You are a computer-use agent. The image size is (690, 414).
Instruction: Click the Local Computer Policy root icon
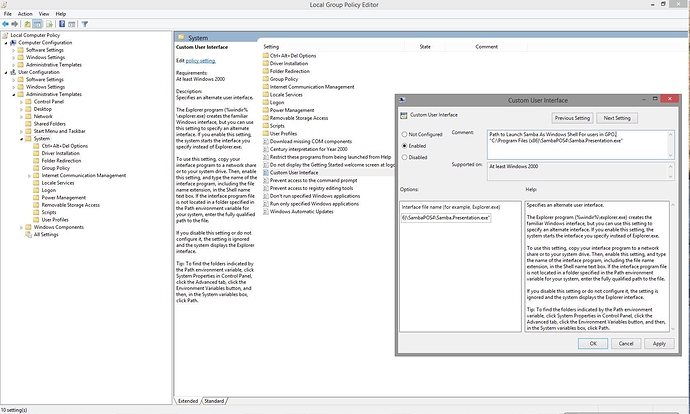click(5, 35)
